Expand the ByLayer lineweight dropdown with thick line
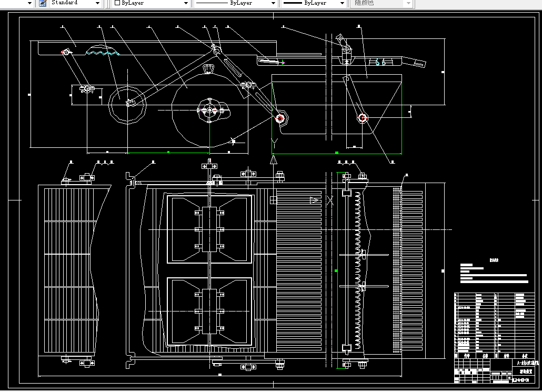This screenshot has width=542, height=392. [x=342, y=3]
